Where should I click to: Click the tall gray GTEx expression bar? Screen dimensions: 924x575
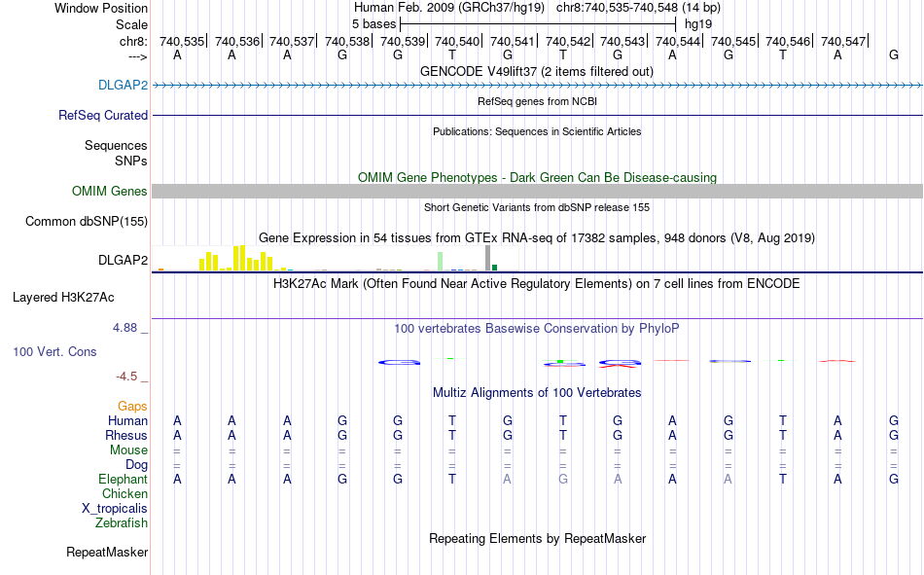coord(488,258)
